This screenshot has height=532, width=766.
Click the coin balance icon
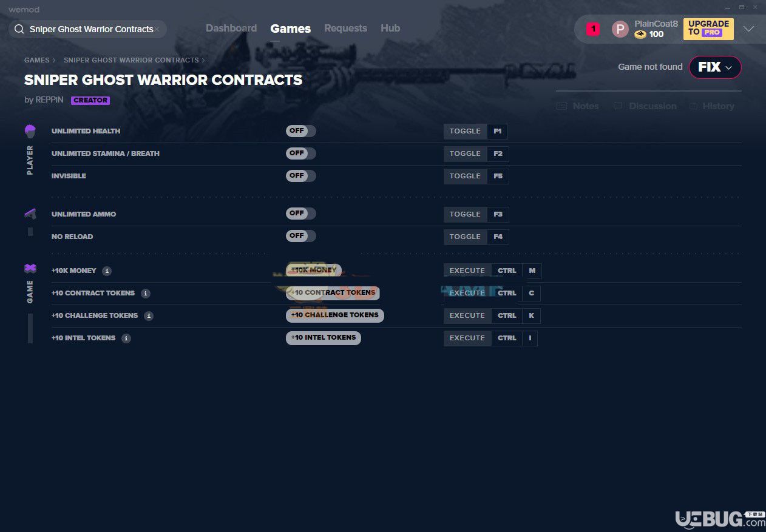pos(640,35)
